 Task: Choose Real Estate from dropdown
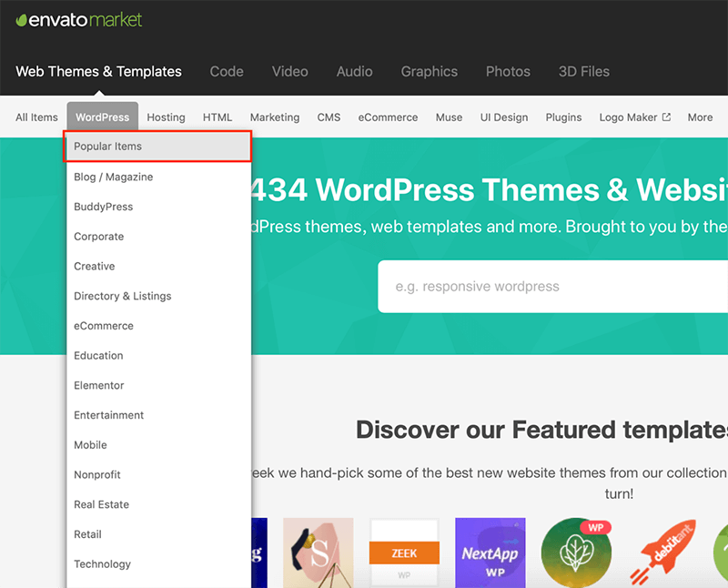(158, 504)
